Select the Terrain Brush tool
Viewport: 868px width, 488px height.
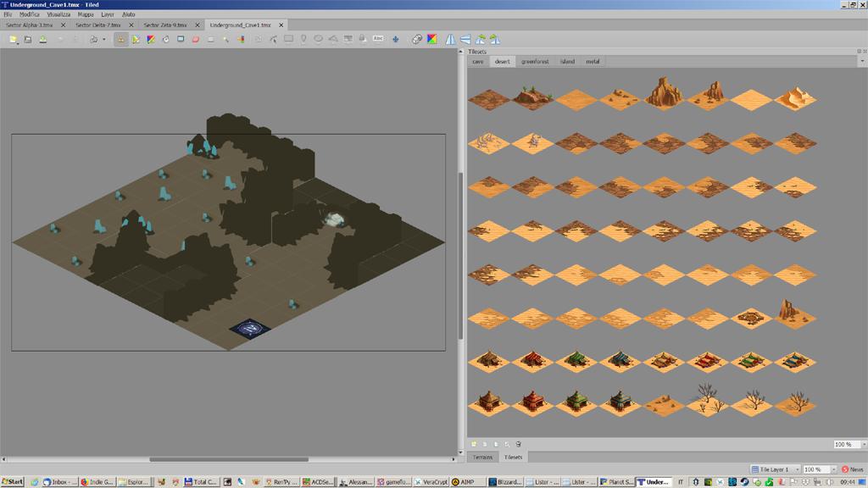point(136,39)
